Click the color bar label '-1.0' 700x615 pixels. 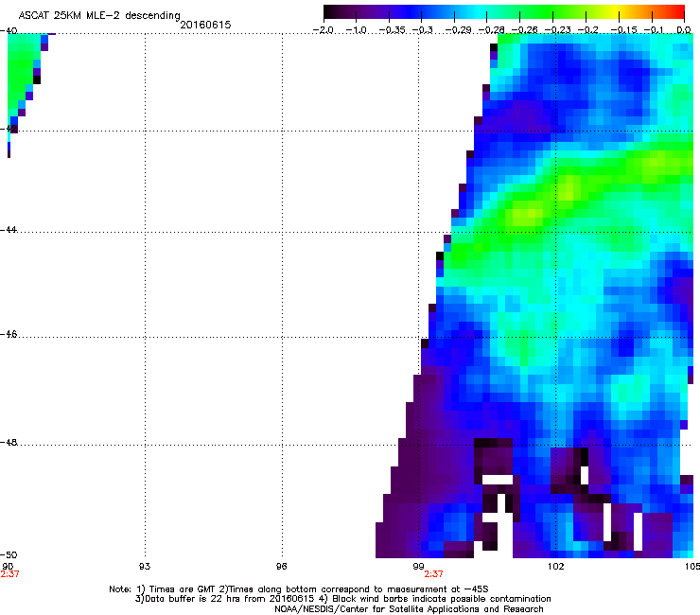(x=356, y=30)
